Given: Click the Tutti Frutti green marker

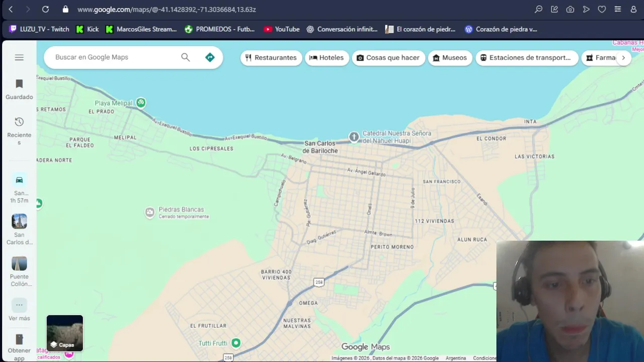Looking at the screenshot, I should (x=235, y=343).
